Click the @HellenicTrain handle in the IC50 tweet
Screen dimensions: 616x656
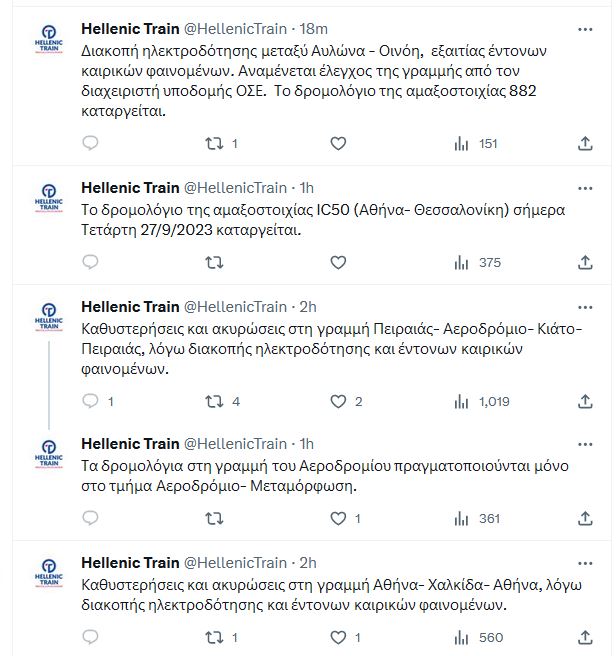pyautogui.click(x=235, y=187)
